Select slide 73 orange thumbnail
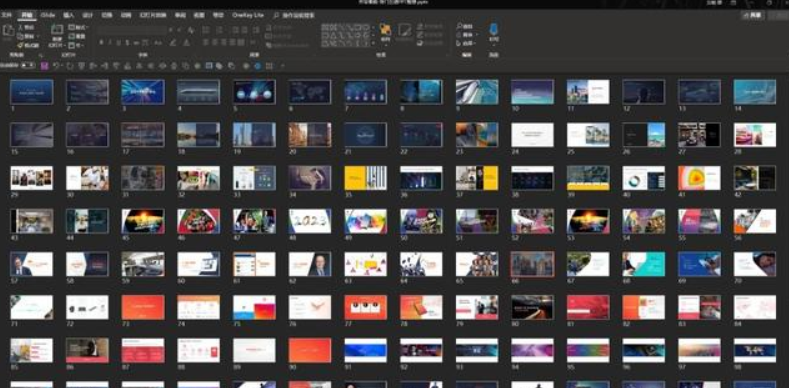This screenshot has width=789, height=388. 143,307
